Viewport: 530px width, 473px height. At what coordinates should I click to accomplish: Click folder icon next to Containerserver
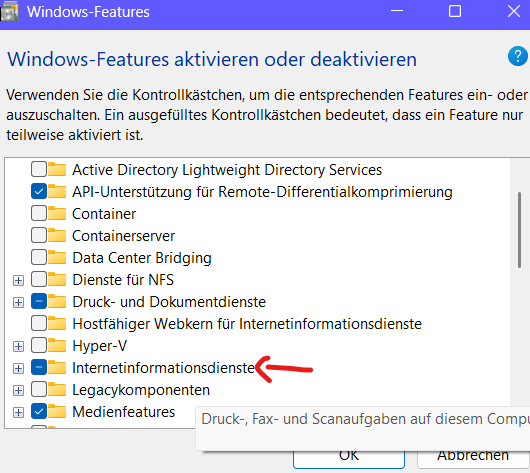57,235
